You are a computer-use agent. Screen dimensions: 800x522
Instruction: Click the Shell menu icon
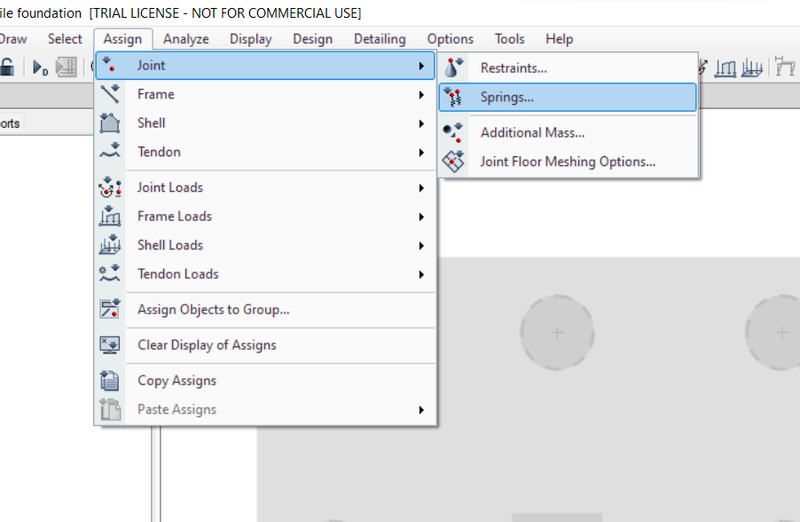point(110,123)
